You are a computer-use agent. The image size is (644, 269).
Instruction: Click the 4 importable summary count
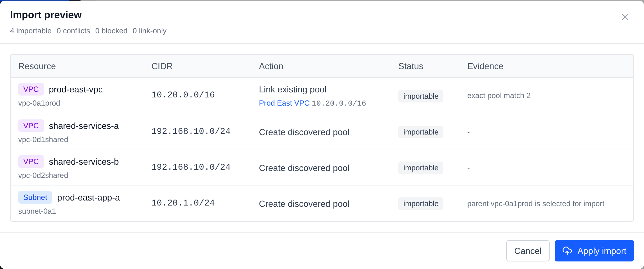(31, 31)
